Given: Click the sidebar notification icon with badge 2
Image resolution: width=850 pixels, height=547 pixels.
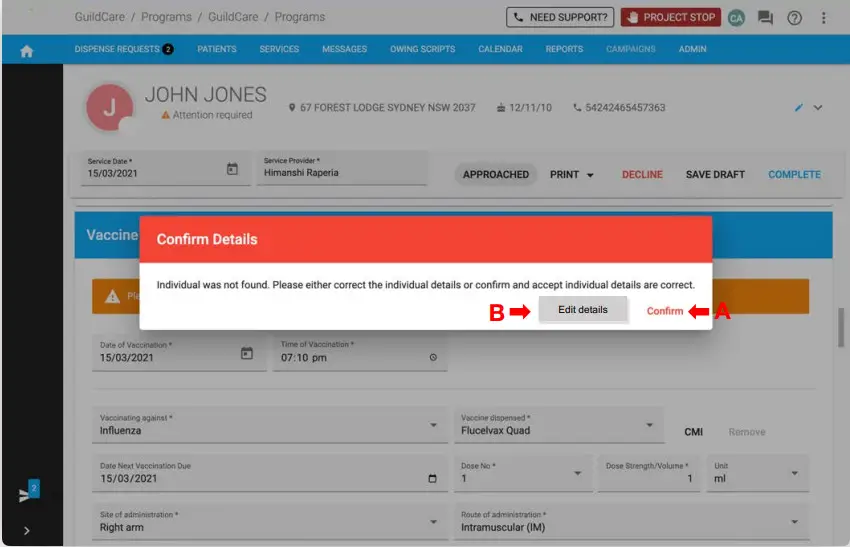Looking at the screenshot, I should (28, 491).
